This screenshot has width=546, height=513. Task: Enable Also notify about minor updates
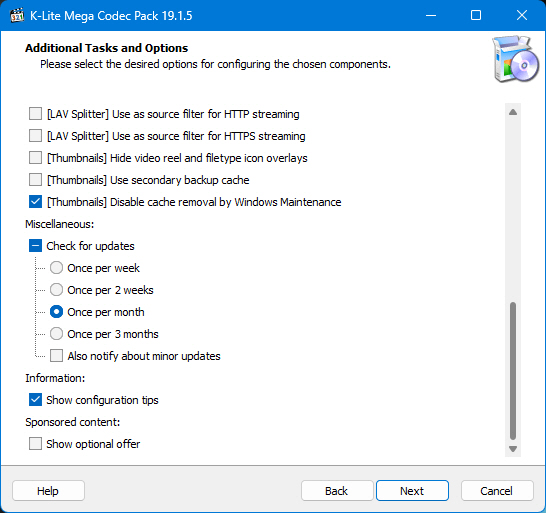pyautogui.click(x=56, y=356)
